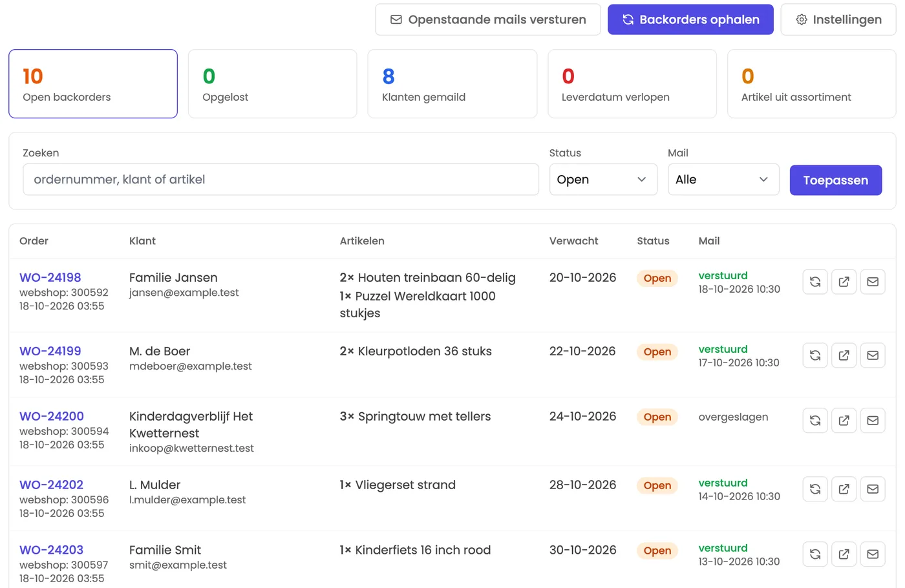This screenshot has width=905, height=588.
Task: Follow the WO-24200 order link
Action: click(x=52, y=417)
